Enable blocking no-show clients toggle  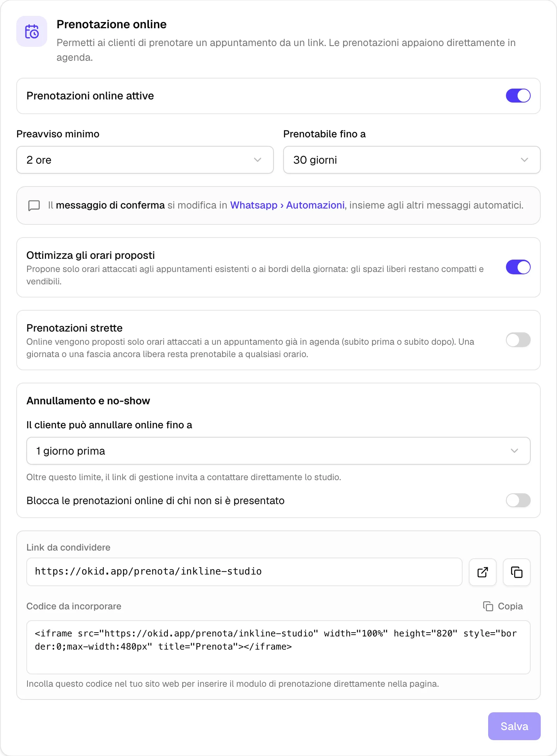pyautogui.click(x=518, y=501)
